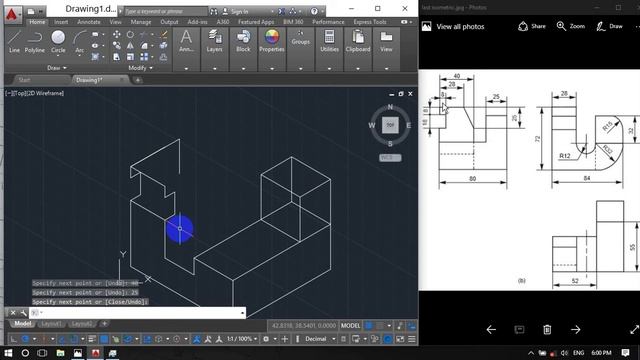Image resolution: width=640 pixels, height=360 pixels.
Task: Open the WCS coordinate system dropdown
Action: (390, 158)
